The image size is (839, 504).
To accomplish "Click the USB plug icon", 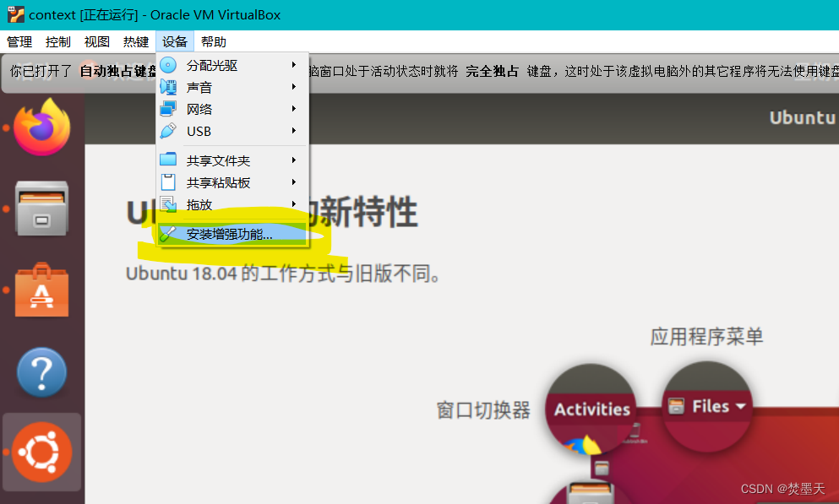I will (x=168, y=131).
